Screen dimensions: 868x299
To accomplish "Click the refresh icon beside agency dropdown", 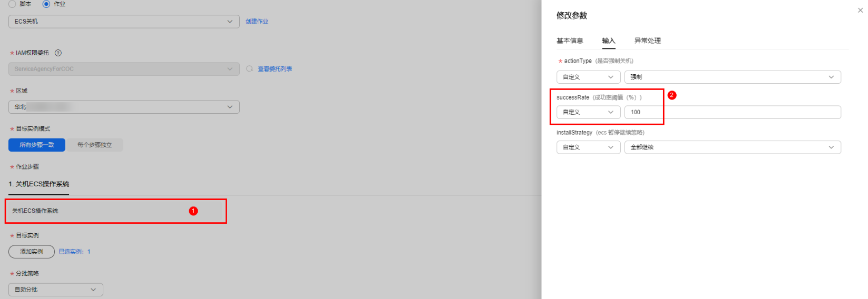I will tap(249, 69).
